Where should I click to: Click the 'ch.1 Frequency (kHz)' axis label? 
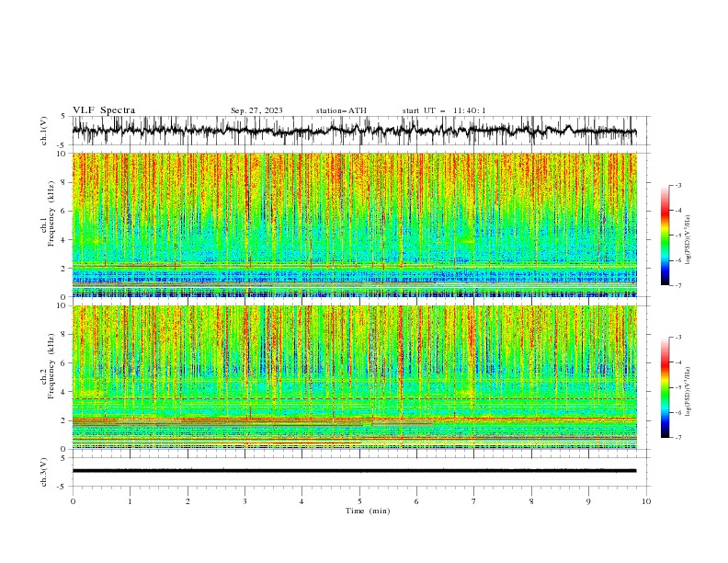coord(47,214)
